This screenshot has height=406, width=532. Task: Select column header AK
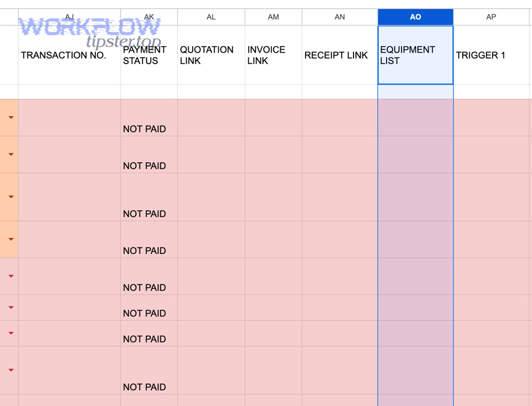tap(149, 17)
